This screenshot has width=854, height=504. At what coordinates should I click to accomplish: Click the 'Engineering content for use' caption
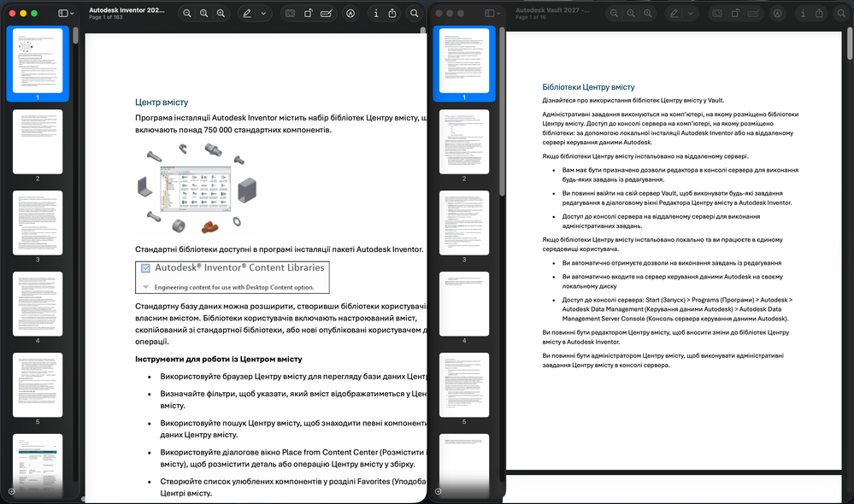point(234,287)
